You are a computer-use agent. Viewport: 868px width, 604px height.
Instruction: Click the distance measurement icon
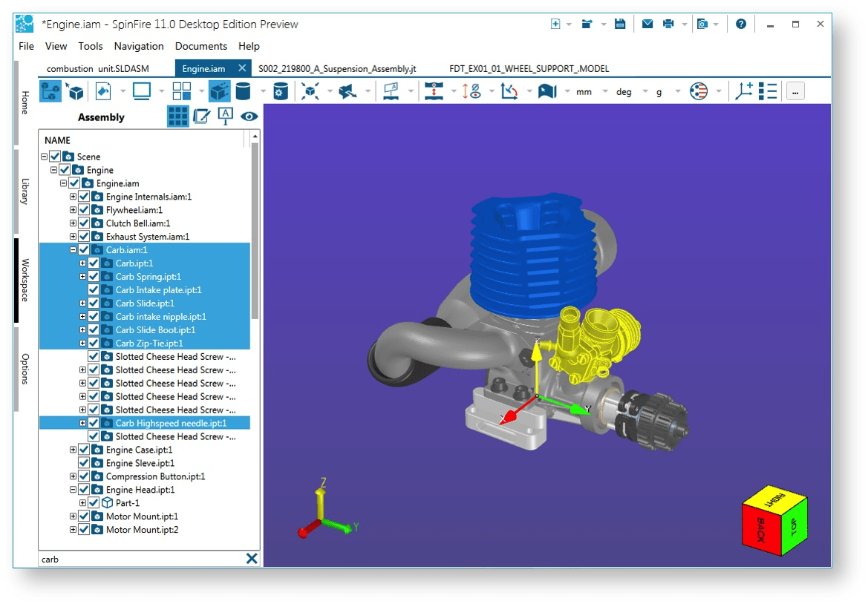(x=471, y=91)
